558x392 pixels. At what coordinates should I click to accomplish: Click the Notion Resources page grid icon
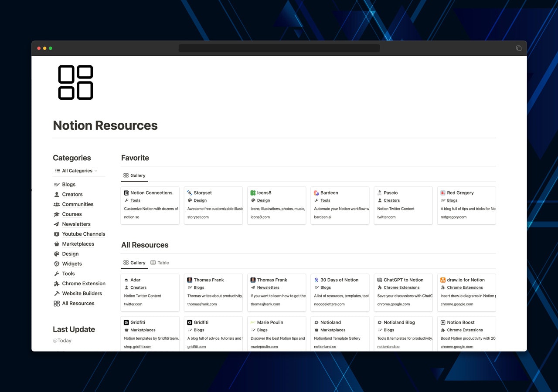tap(75, 82)
